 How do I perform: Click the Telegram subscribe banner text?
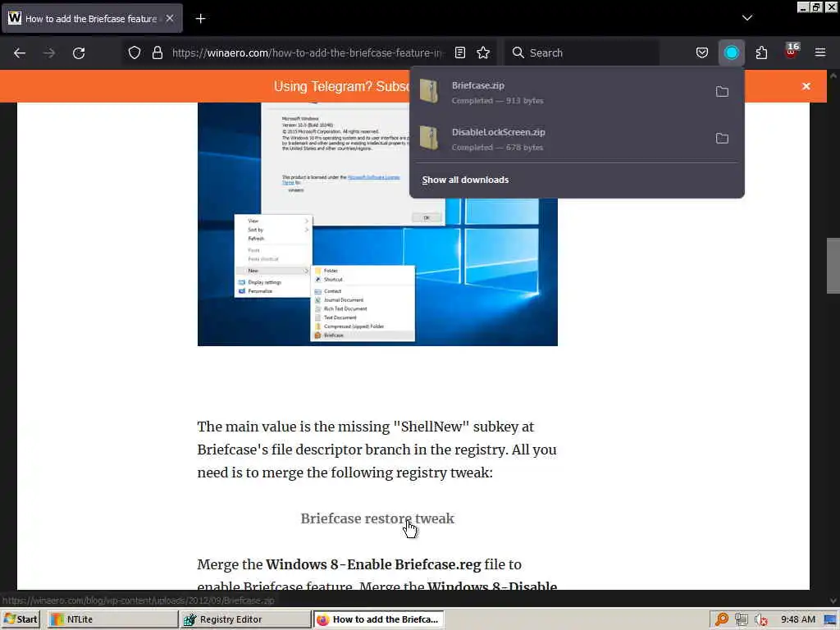coord(340,86)
